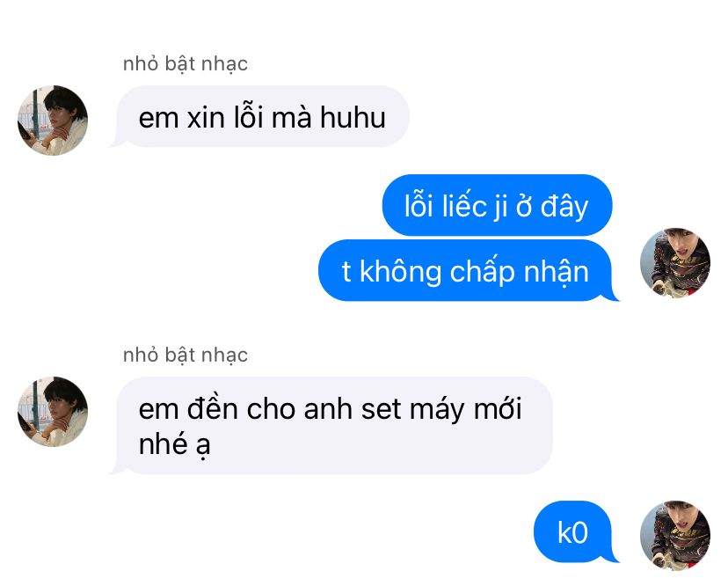Click the word "lỗi" in the first gray bubble
Viewport: 728px width, 586px height.
tap(249, 116)
